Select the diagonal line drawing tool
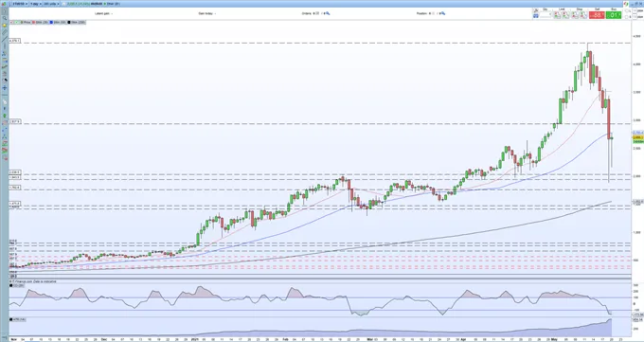 click(x=5, y=39)
